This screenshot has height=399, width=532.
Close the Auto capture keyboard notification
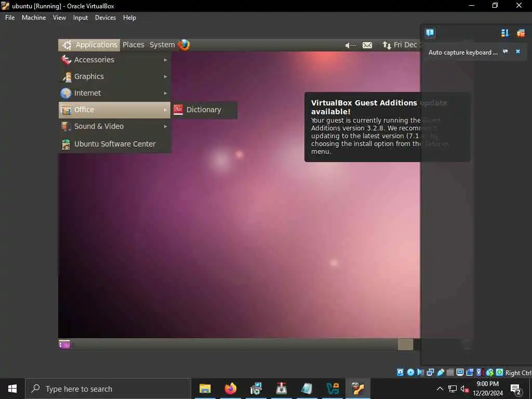pos(518,51)
